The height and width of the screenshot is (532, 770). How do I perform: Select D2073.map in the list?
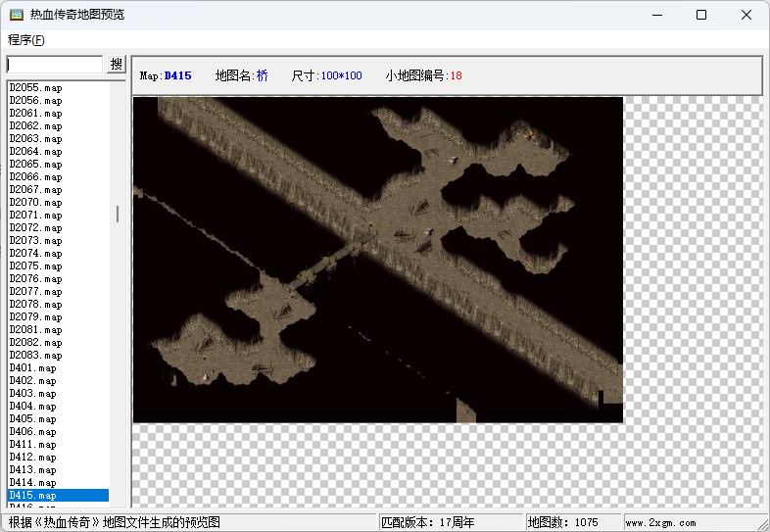click(x=58, y=241)
